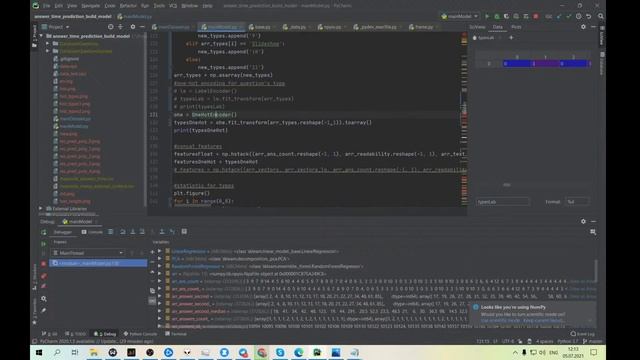Click the typesLab expression input field
Screen dimensions: 640x360
pyautogui.click(x=502, y=202)
